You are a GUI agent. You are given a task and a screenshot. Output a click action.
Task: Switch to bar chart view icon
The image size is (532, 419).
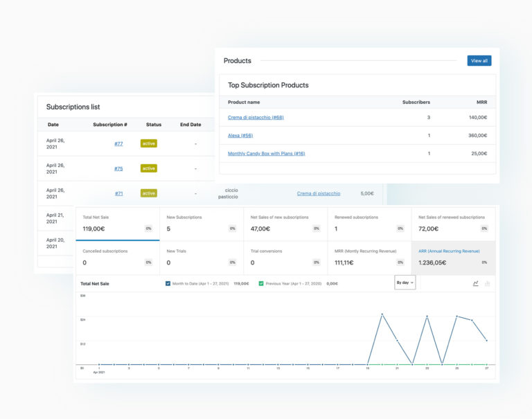(487, 283)
